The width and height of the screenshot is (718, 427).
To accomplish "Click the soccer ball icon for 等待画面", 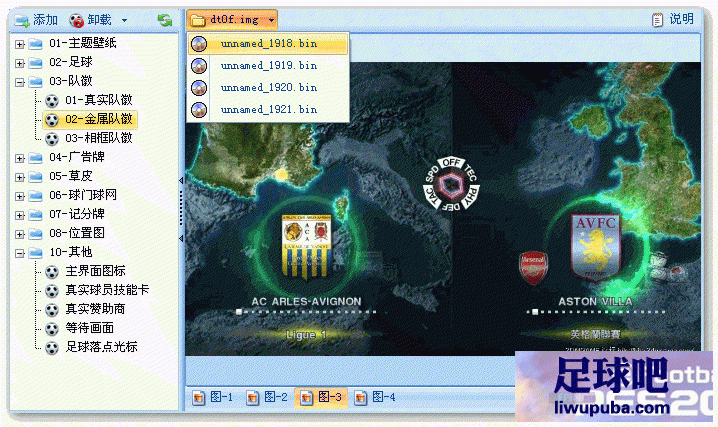I will [52, 329].
